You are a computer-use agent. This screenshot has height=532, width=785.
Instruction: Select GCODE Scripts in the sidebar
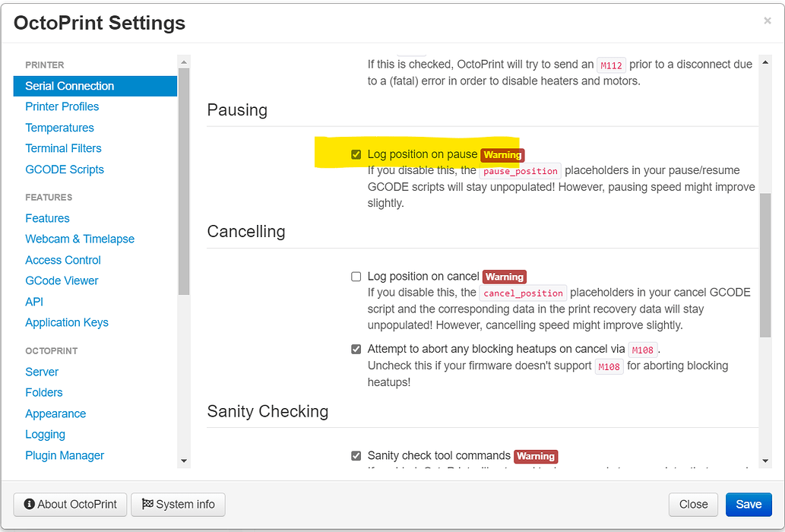(x=65, y=169)
